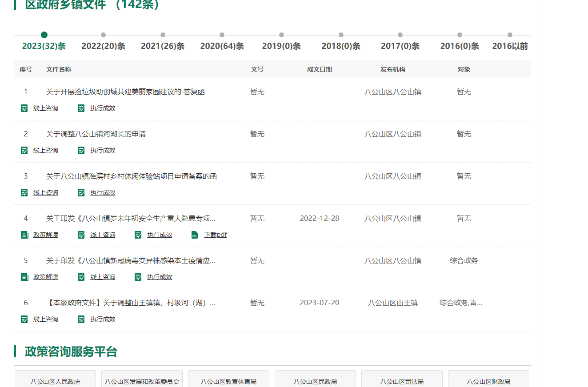Click the 八公山区人民政府 button
This screenshot has width=588, height=387.
pyautogui.click(x=55, y=381)
